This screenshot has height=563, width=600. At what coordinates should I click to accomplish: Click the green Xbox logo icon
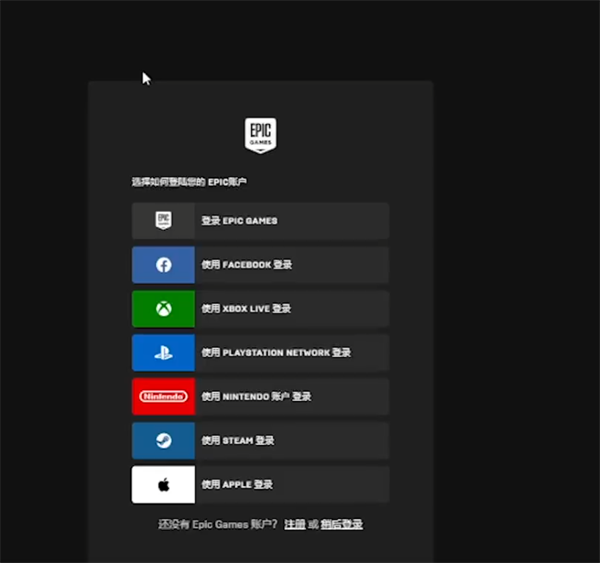pyautogui.click(x=163, y=309)
